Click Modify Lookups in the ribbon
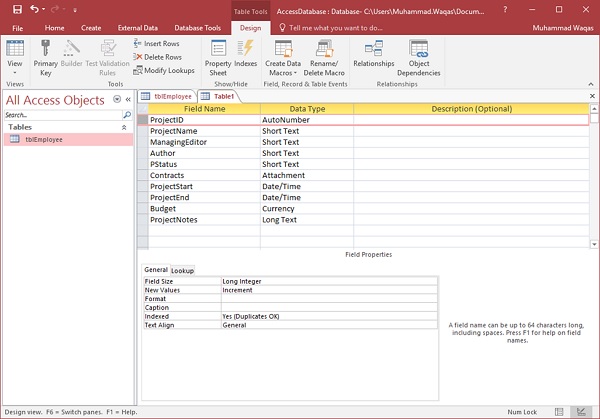The image size is (600, 419). [162, 70]
